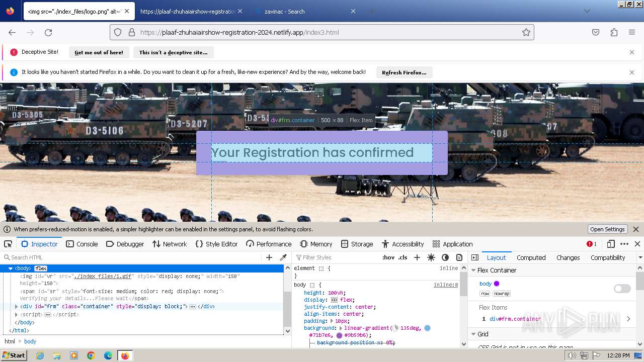Open the devtools three-dot options menu
The width and height of the screenshot is (644, 362).
[624, 244]
